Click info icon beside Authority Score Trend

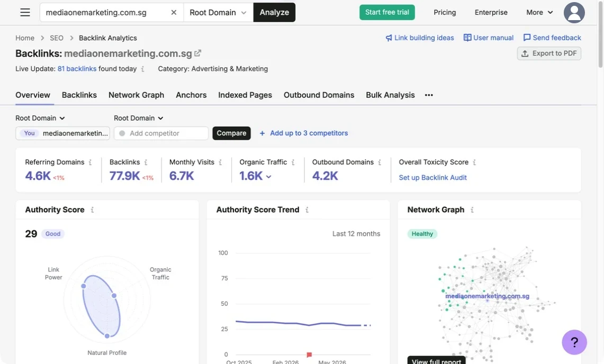pos(307,210)
